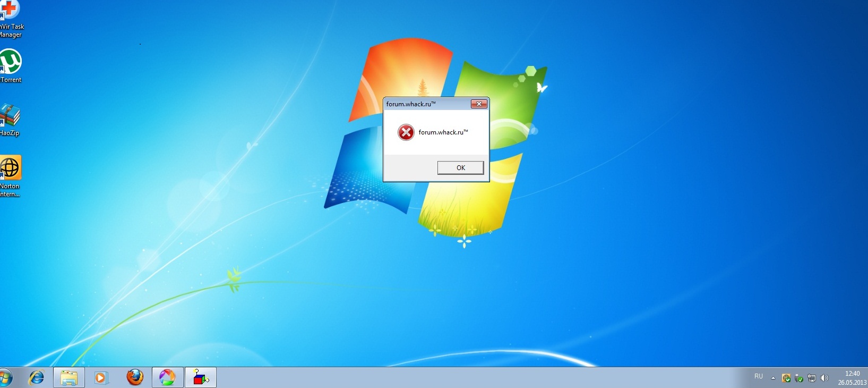Image resolution: width=868 pixels, height=388 pixels.
Task: Open the volume speaker tray icon
Action: [824, 378]
